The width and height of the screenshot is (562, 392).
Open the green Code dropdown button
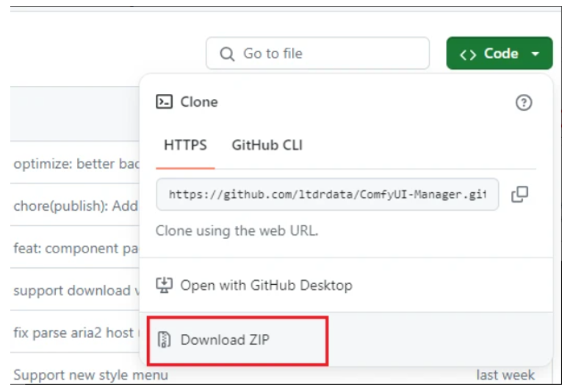coord(500,54)
